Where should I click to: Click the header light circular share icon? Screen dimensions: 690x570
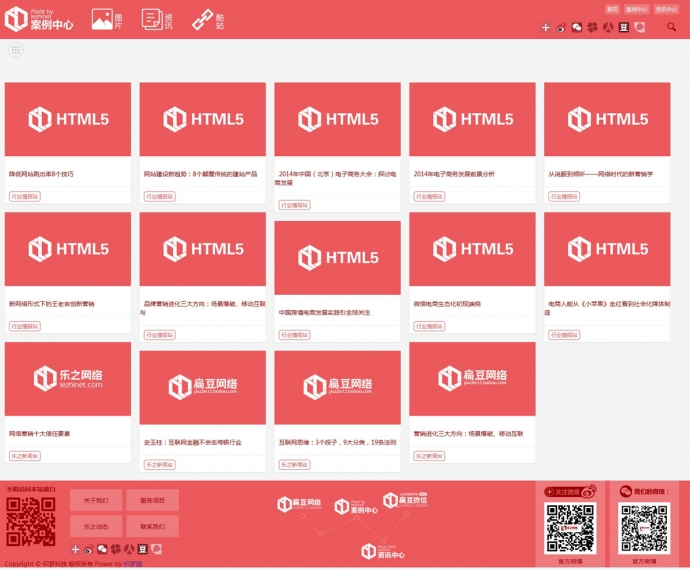pyautogui.click(x=639, y=28)
